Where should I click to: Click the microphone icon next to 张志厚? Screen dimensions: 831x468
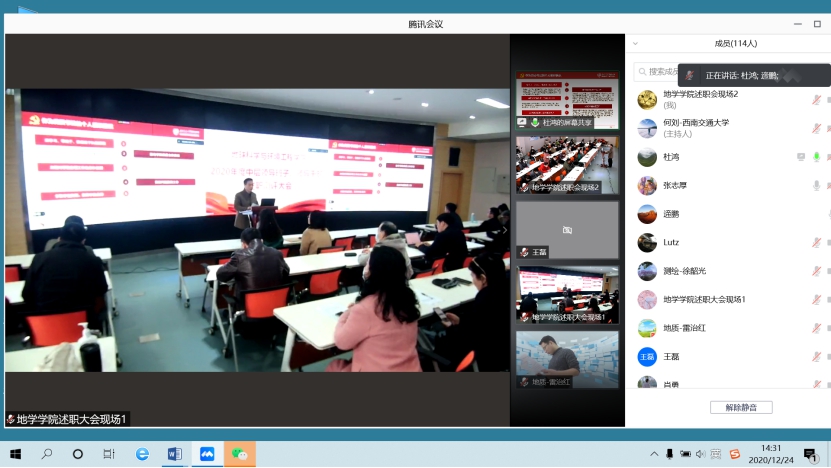click(816, 185)
